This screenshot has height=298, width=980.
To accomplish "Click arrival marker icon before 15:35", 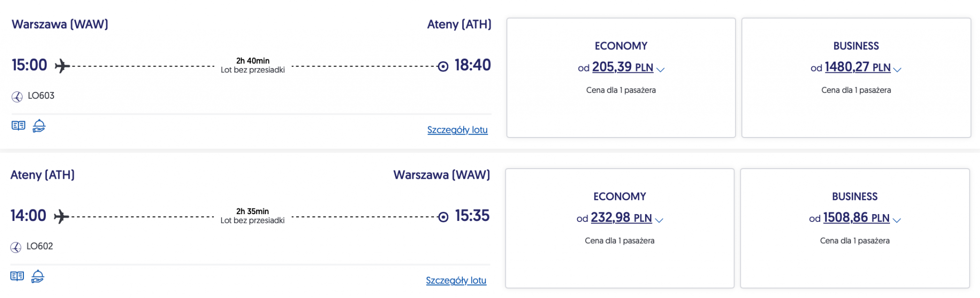I will pyautogui.click(x=443, y=217).
